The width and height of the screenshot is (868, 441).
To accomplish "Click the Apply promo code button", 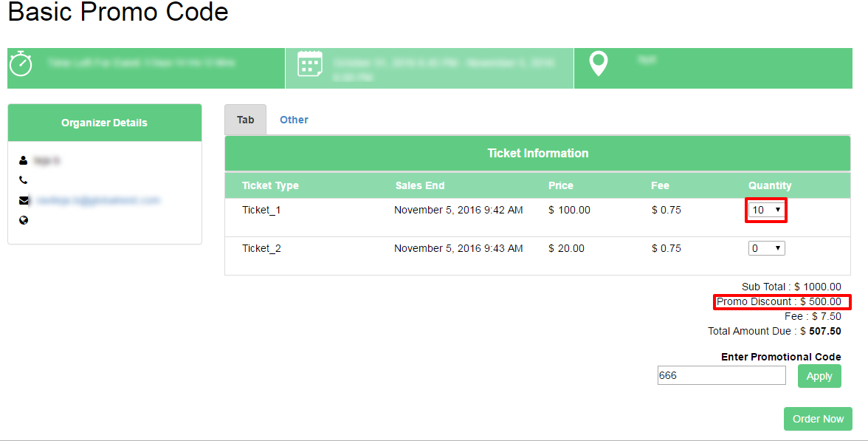I will click(x=819, y=376).
